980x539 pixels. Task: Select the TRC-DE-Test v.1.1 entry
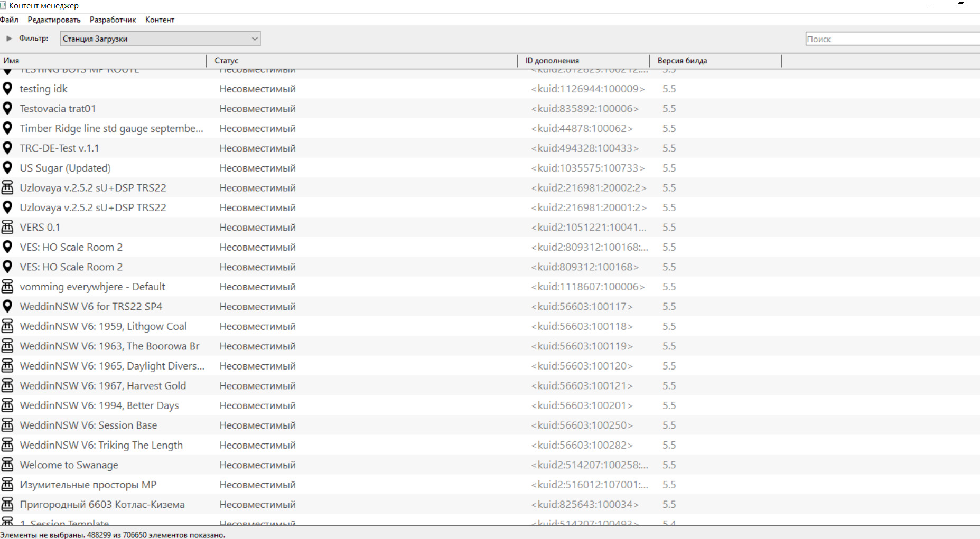(x=59, y=148)
